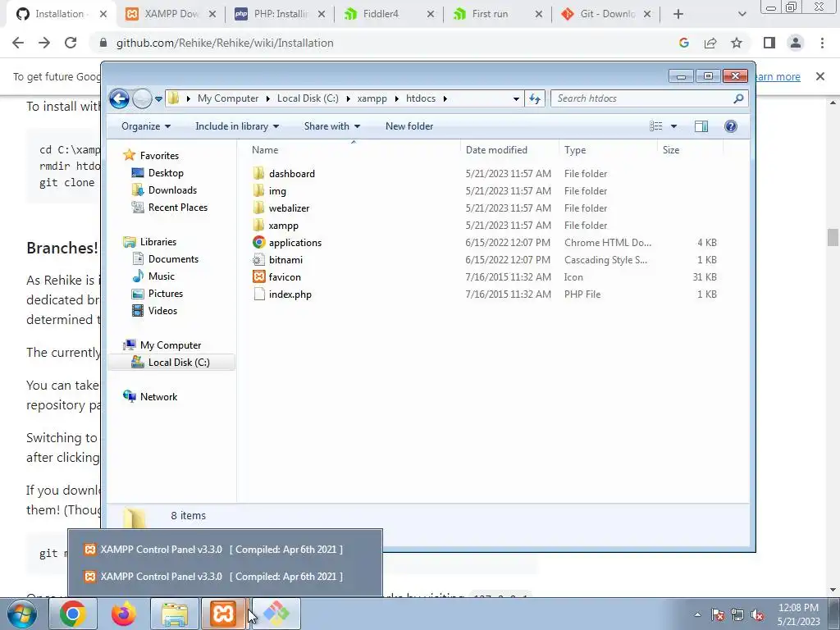Open Videos library
The image size is (840, 630).
[x=162, y=311]
